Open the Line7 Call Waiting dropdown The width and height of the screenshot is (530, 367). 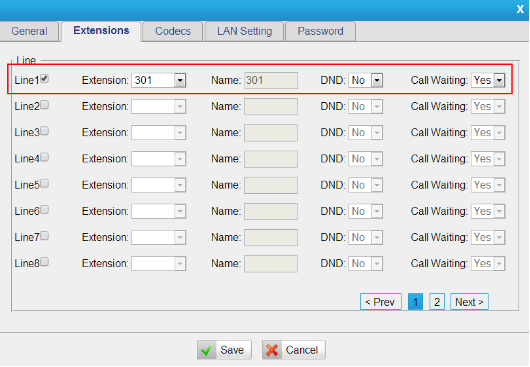(488, 237)
